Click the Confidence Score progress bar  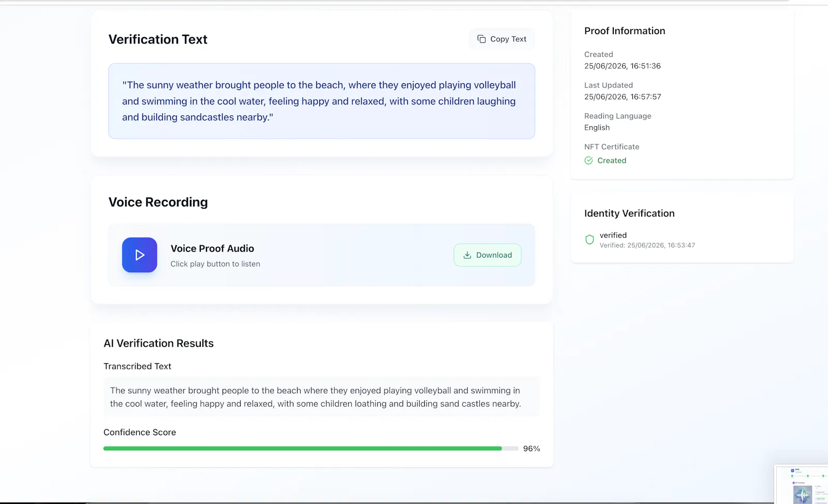(311, 449)
